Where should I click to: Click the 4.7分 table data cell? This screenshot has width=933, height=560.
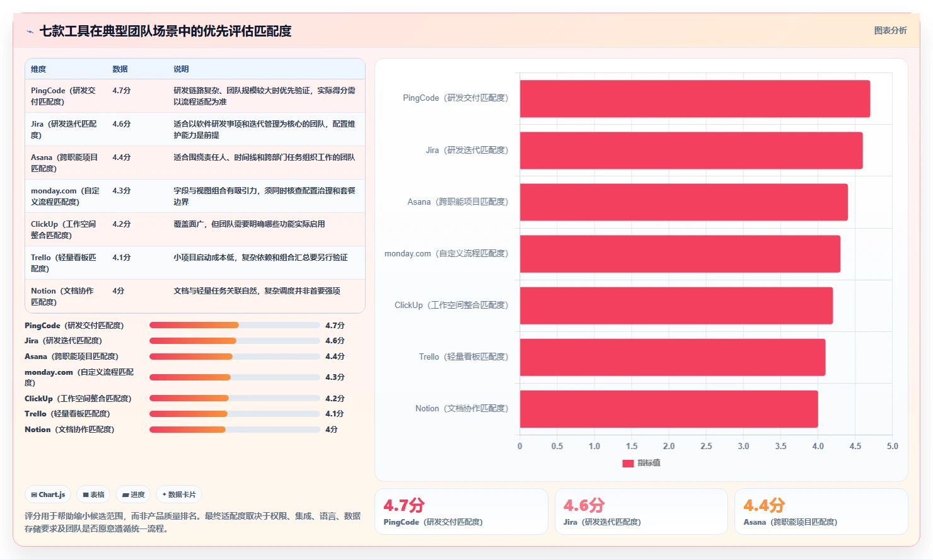coord(122,91)
